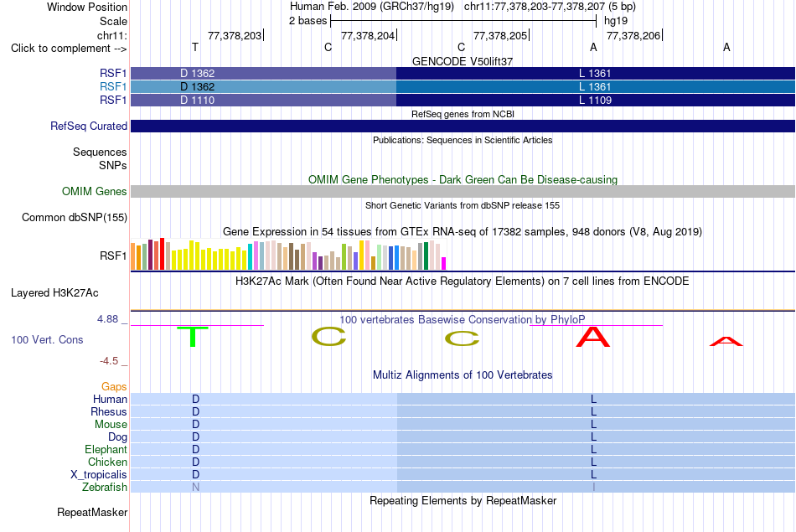Click the orange Gaps label
The image size is (796, 532).
coord(114,387)
